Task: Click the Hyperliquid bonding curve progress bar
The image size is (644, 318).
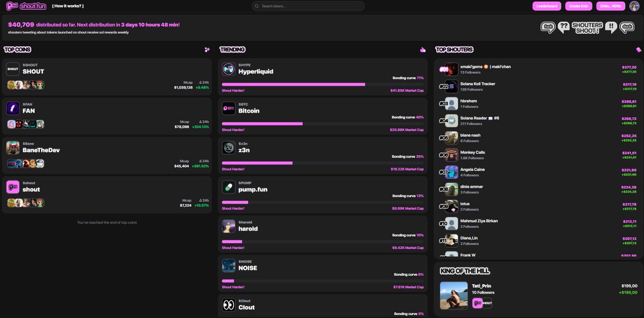Action: [x=323, y=84]
